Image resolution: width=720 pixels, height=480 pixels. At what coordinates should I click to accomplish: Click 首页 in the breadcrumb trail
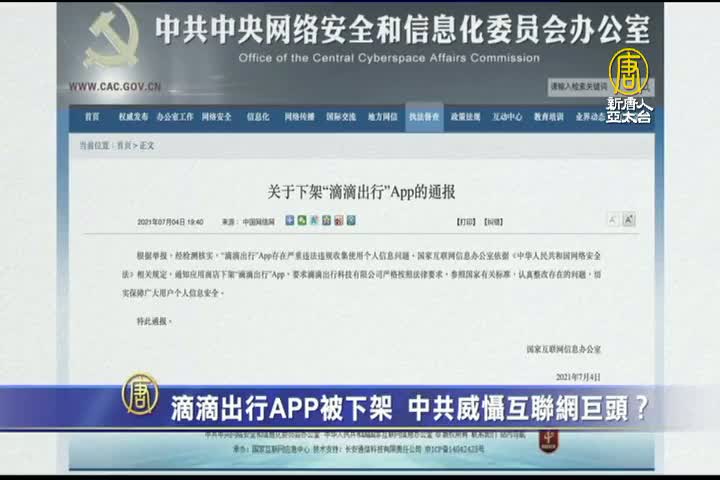pos(123,145)
